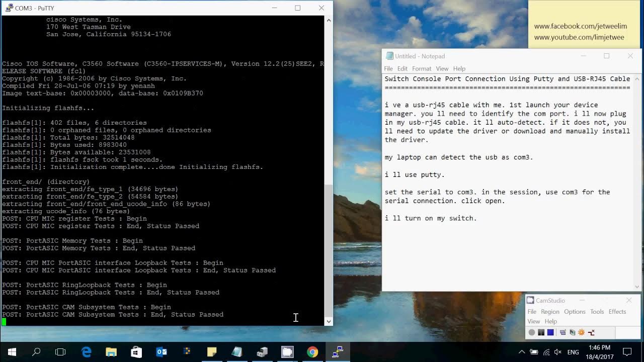Open clock showing 1:46 PM
This screenshot has height=362, width=644.
pyautogui.click(x=599, y=352)
